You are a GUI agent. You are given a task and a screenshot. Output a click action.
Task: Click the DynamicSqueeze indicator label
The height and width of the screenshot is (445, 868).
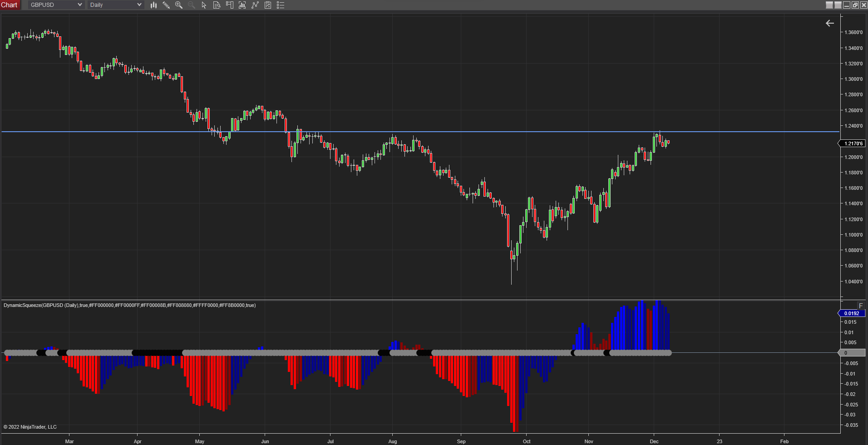tap(129, 305)
